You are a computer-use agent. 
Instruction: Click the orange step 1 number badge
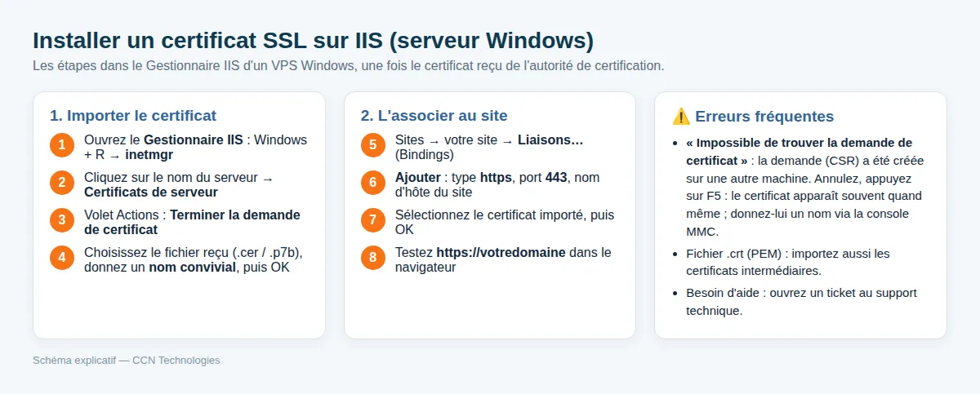tap(62, 146)
